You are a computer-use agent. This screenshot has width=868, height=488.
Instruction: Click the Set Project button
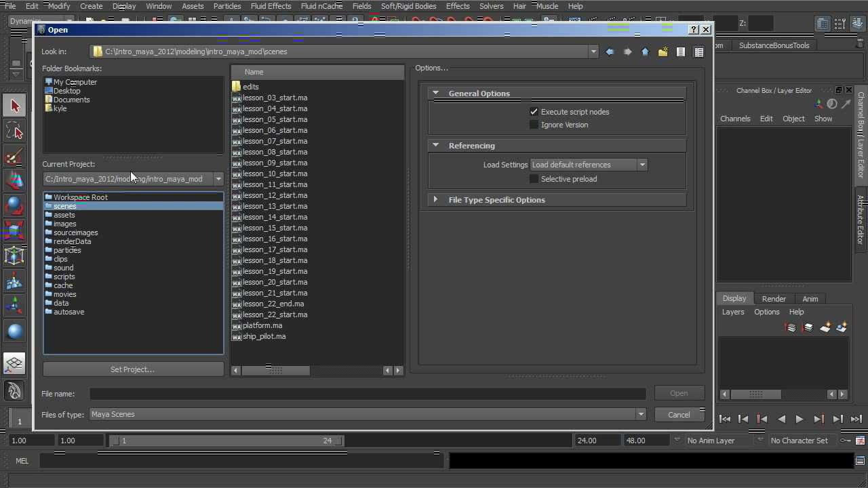[133, 369]
